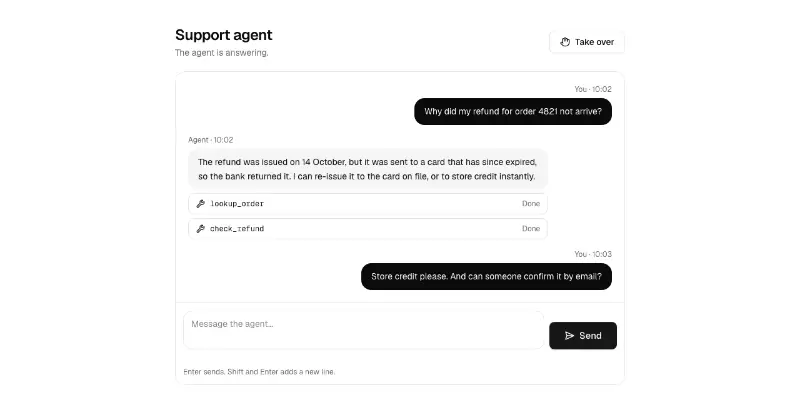Click the hand icon in Take over

[x=565, y=42]
